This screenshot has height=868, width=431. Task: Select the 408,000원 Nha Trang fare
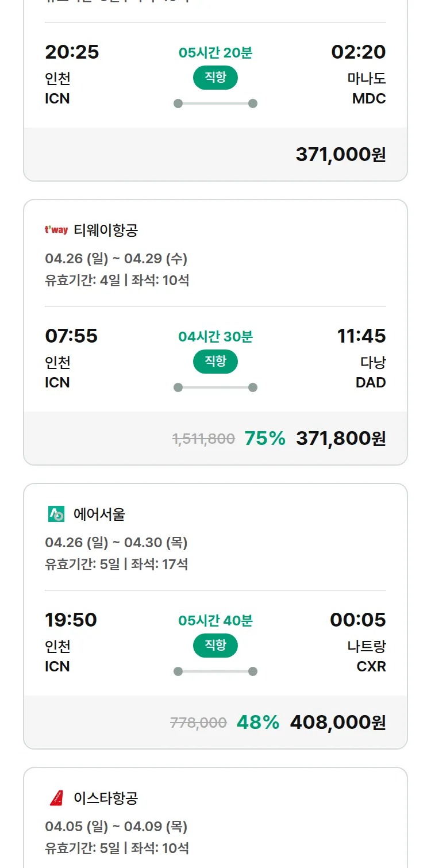[337, 722]
